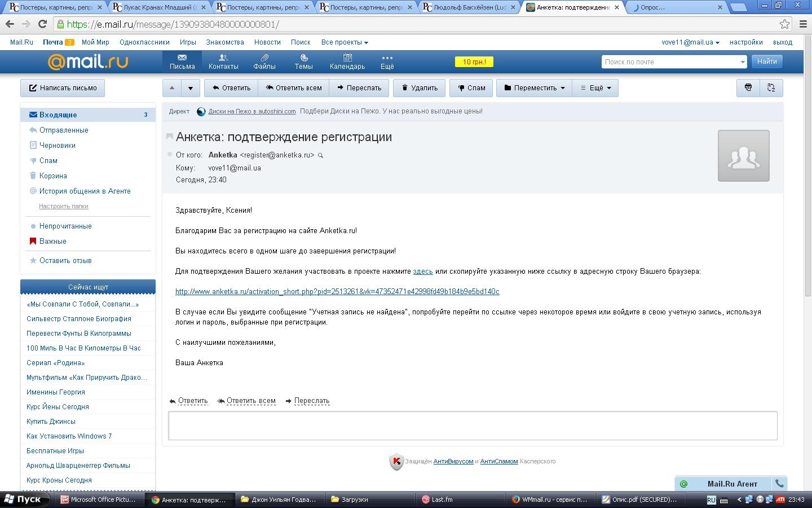Click the Пуск start button

[25, 500]
